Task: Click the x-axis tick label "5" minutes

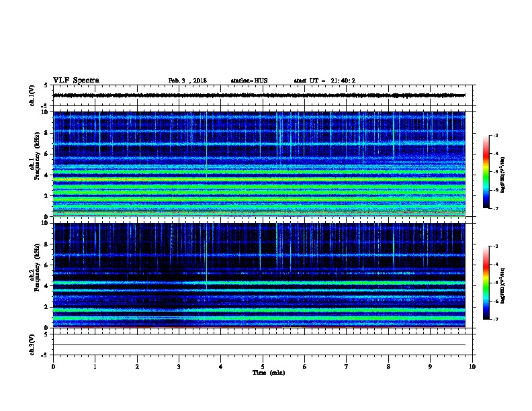Action: pyautogui.click(x=263, y=367)
